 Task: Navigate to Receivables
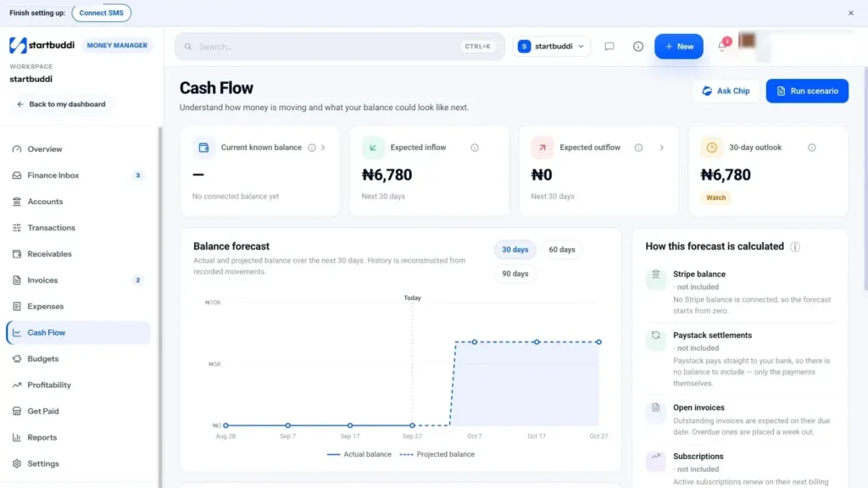tap(78, 254)
